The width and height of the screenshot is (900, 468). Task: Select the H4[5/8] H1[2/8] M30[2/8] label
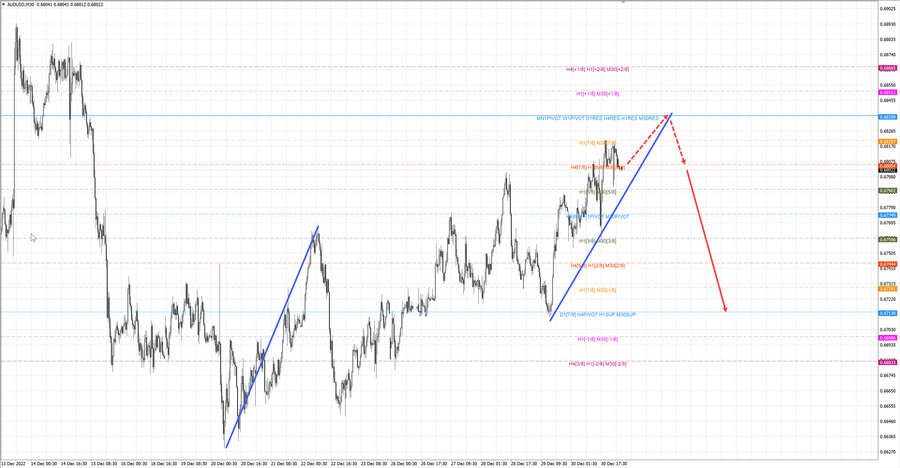click(x=598, y=266)
